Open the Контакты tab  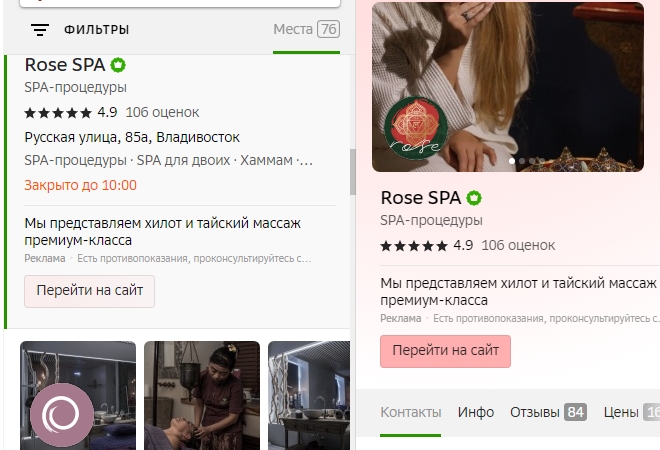410,412
